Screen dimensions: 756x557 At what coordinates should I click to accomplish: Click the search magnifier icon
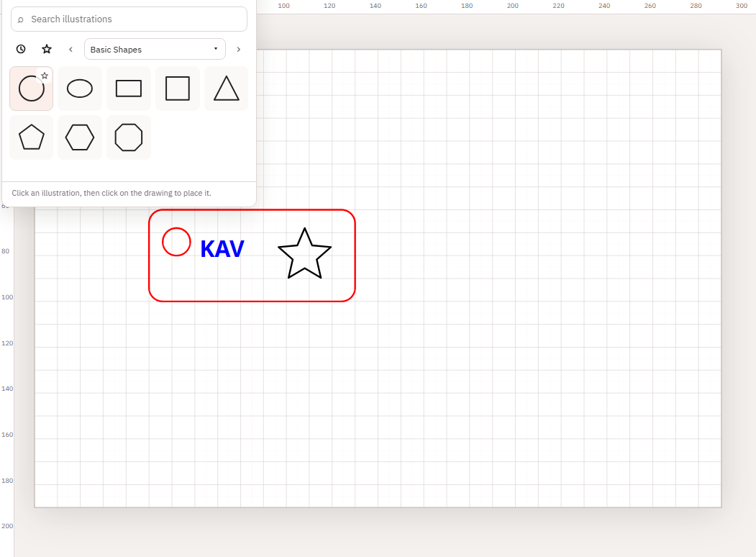click(20, 19)
